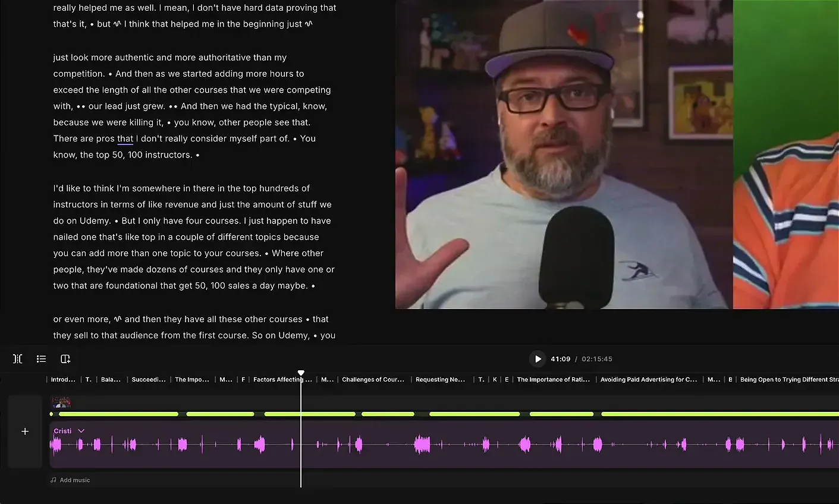Screen dimensions: 839x504
Task: Jump to the F chapter marker
Action: 243,379
